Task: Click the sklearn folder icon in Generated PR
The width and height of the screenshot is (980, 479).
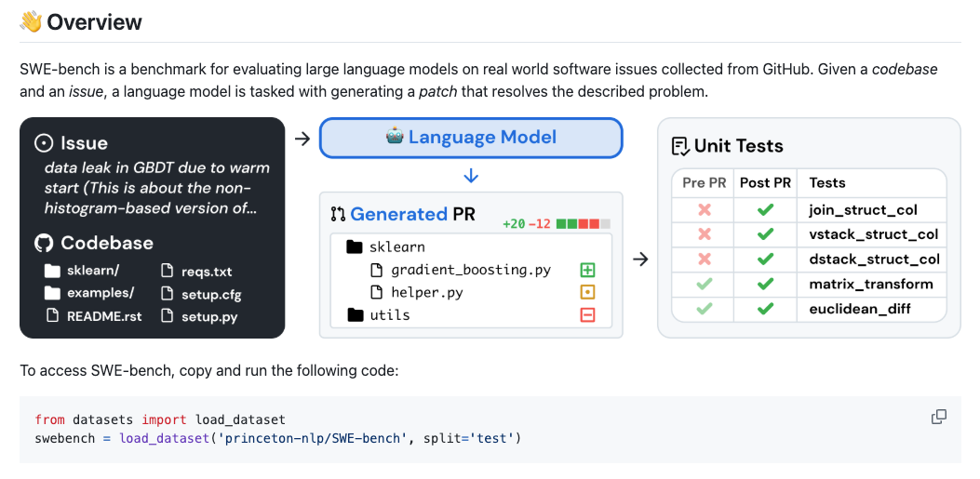Action: (355, 247)
